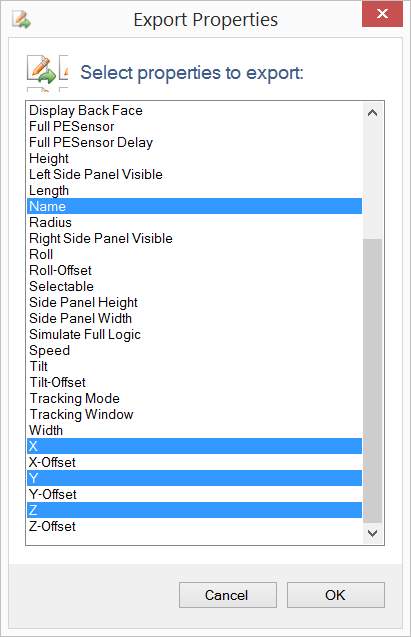This screenshot has height=637, width=411.
Task: Close the Export Properties dialog
Action: tap(382, 14)
